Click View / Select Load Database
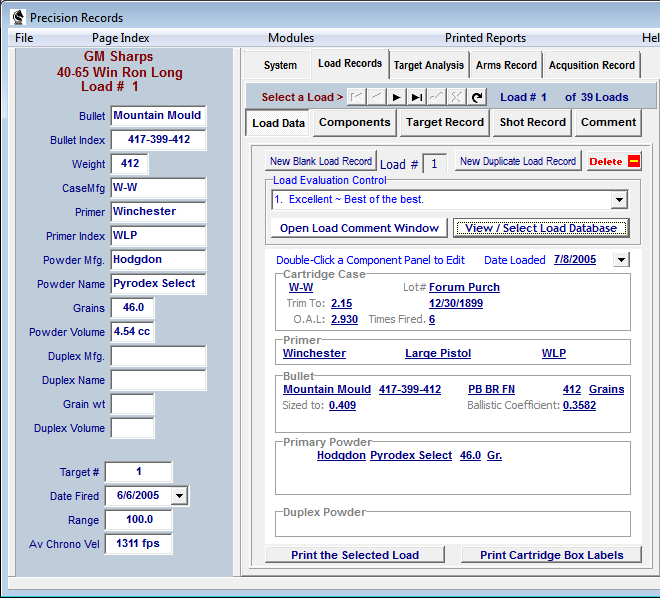The image size is (660, 598). click(541, 228)
